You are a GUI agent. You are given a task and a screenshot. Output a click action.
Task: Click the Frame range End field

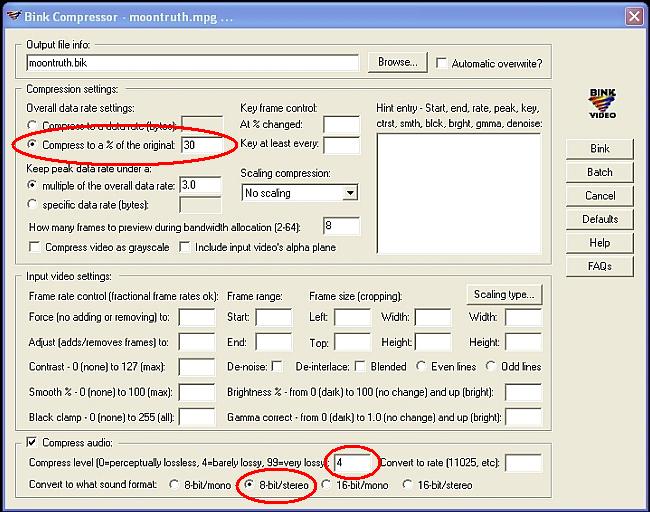(x=274, y=342)
